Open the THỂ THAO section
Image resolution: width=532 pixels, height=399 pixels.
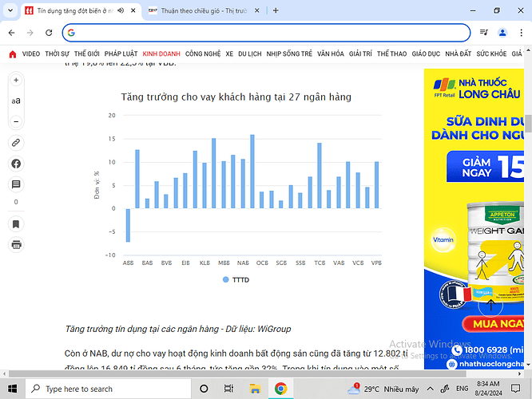tap(391, 54)
